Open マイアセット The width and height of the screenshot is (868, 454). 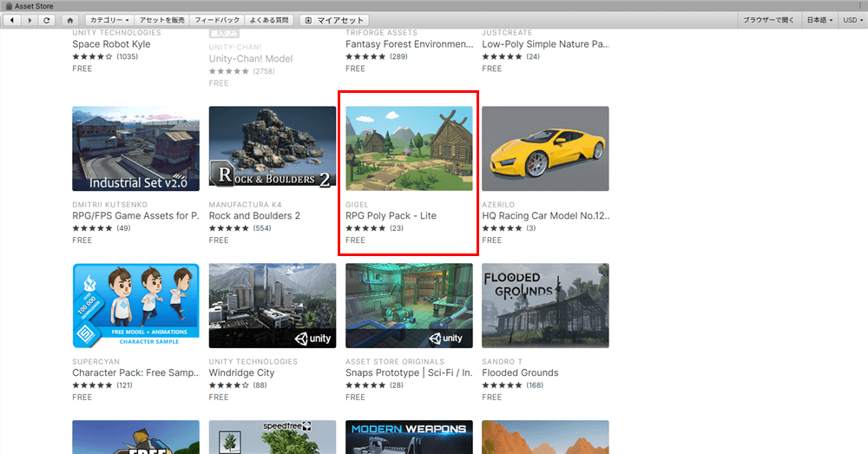[x=334, y=20]
